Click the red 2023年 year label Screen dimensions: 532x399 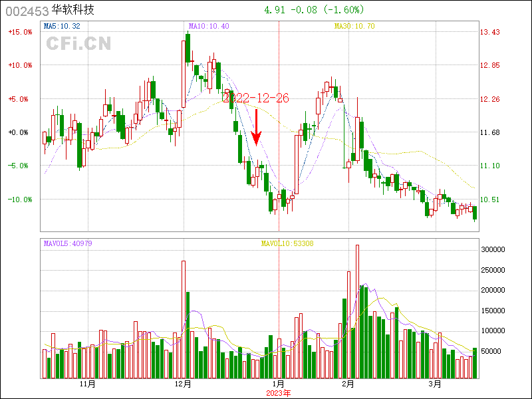[x=278, y=393]
